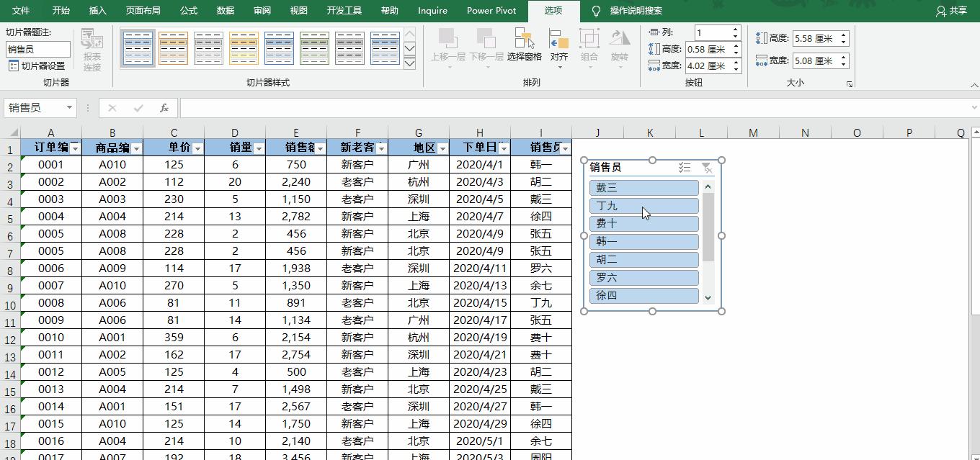980x460 pixels.
Task: Click Tell Me search box (操作说明搜索)
Action: coord(636,11)
